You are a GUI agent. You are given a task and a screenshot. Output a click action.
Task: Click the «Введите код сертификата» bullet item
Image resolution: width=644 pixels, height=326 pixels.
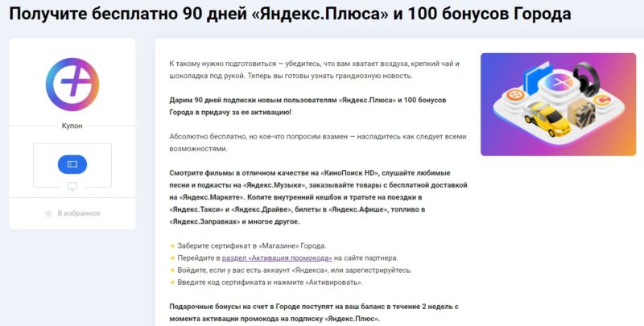[x=269, y=282]
